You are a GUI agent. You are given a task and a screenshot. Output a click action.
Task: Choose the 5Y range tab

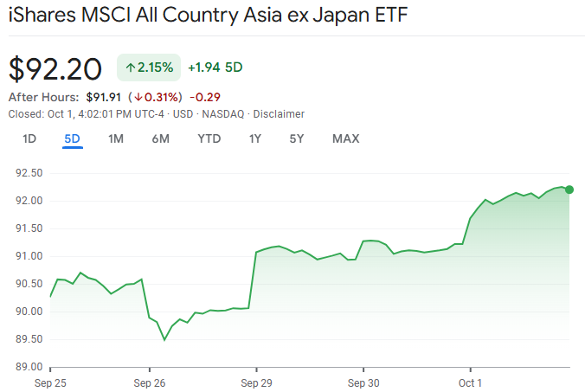[297, 138]
